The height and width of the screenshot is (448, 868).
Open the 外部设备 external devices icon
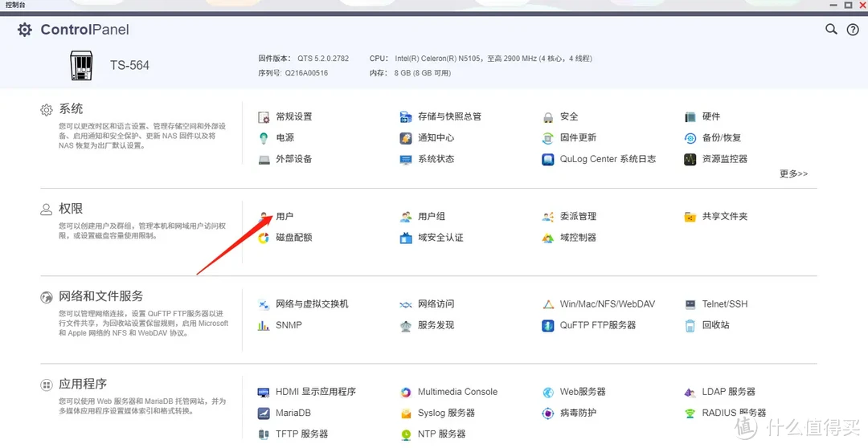coord(264,159)
